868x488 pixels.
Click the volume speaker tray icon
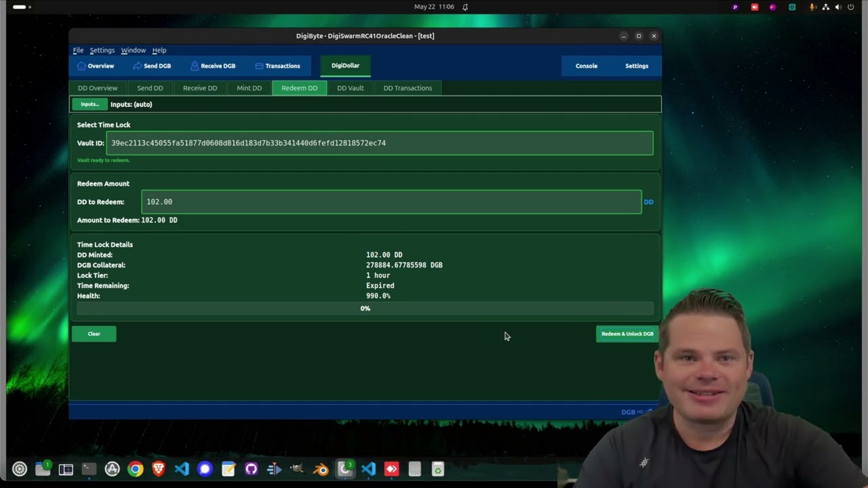[837, 7]
